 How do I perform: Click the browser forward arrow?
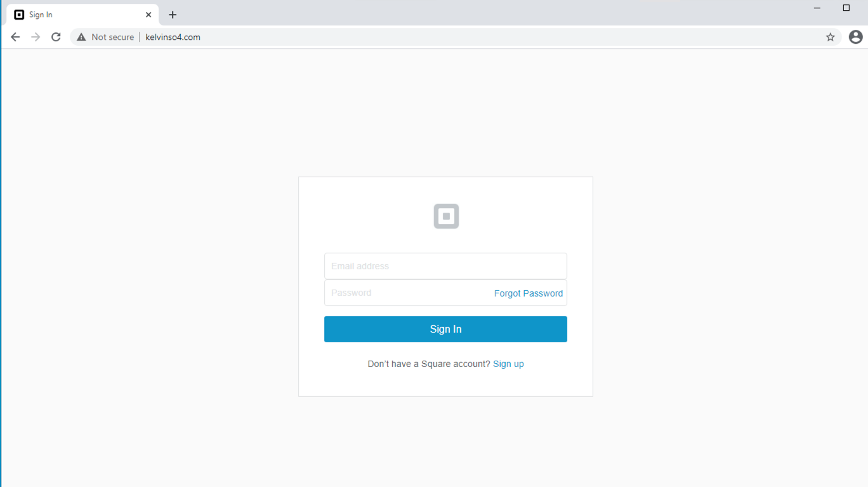[36, 37]
